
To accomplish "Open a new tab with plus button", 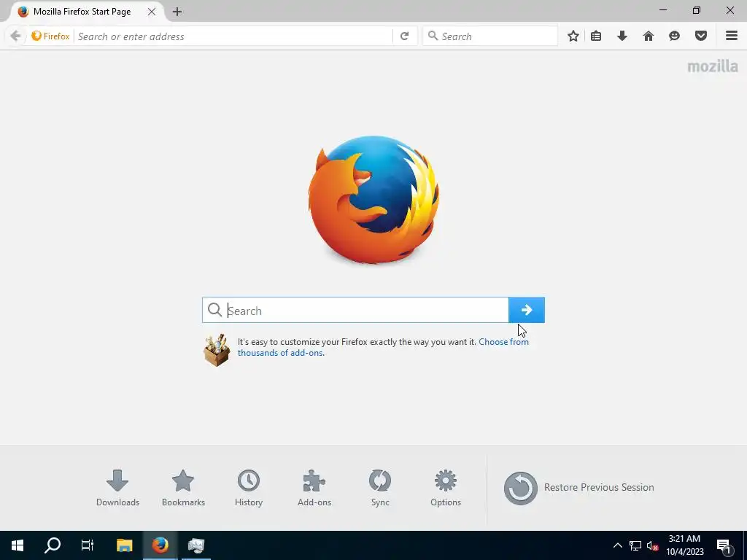I will [177, 12].
